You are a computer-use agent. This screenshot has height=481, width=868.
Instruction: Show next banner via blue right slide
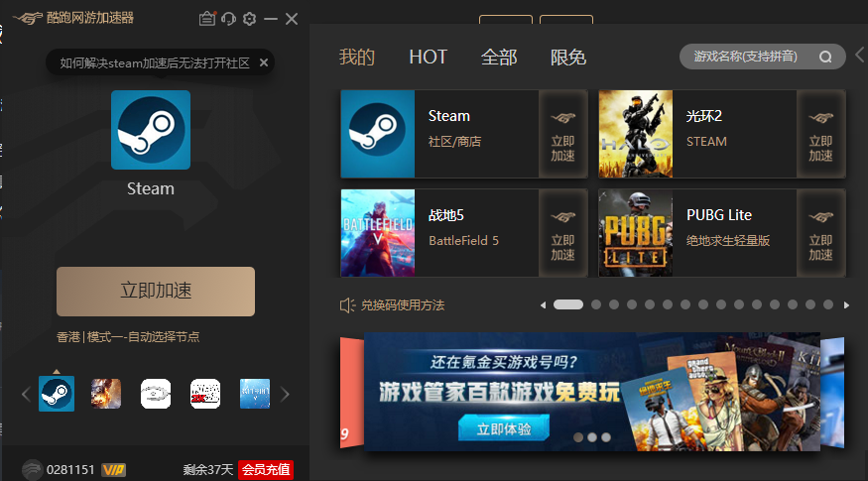832,392
